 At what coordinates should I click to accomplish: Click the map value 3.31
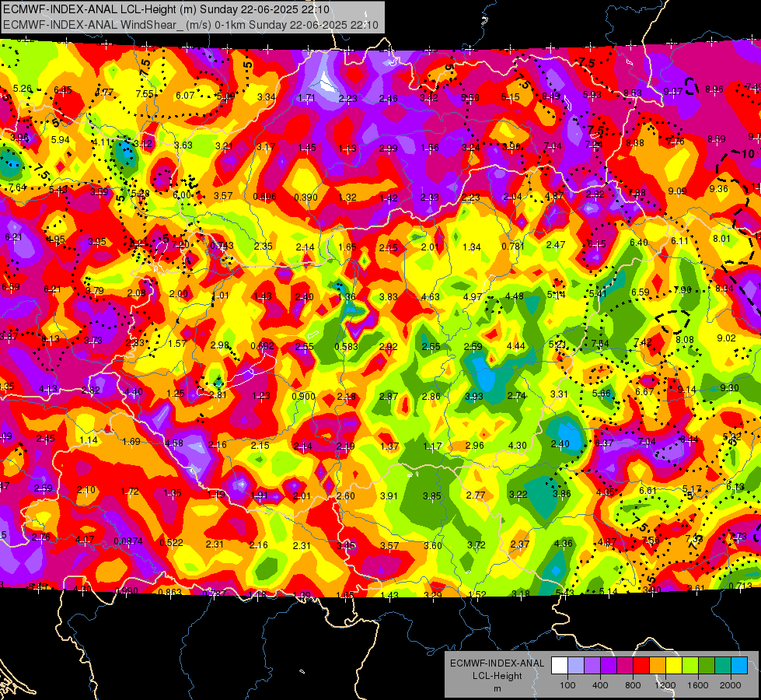tap(559, 394)
